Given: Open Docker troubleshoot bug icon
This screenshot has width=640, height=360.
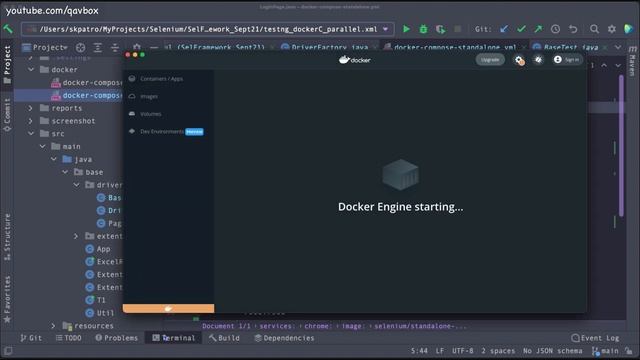Looking at the screenshot, I should pyautogui.click(x=538, y=60).
